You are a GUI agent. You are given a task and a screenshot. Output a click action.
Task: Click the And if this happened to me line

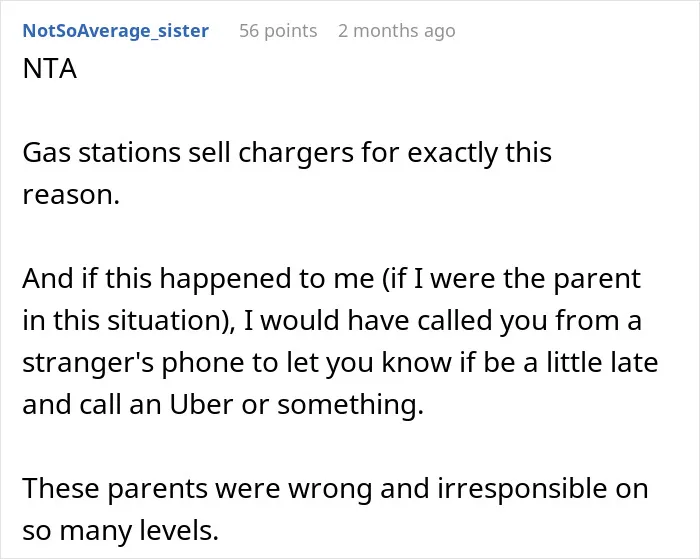click(x=332, y=279)
